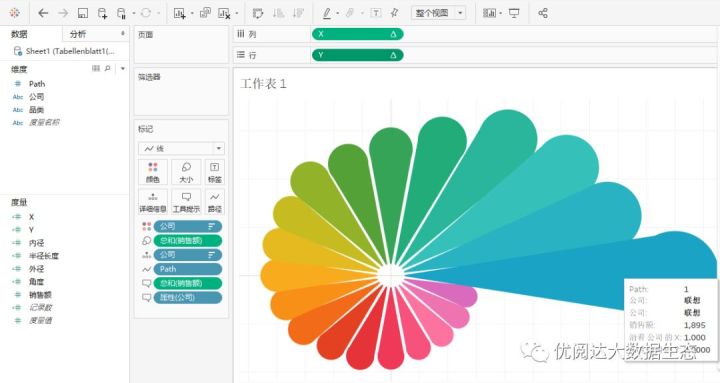Select the 属性(公司) tooltip pill

[x=188, y=298]
